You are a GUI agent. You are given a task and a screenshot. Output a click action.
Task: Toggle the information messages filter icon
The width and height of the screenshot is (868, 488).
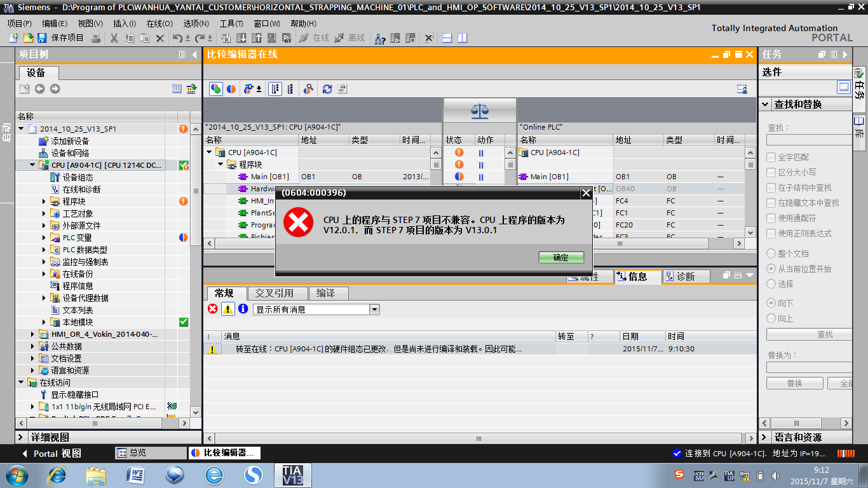[243, 309]
